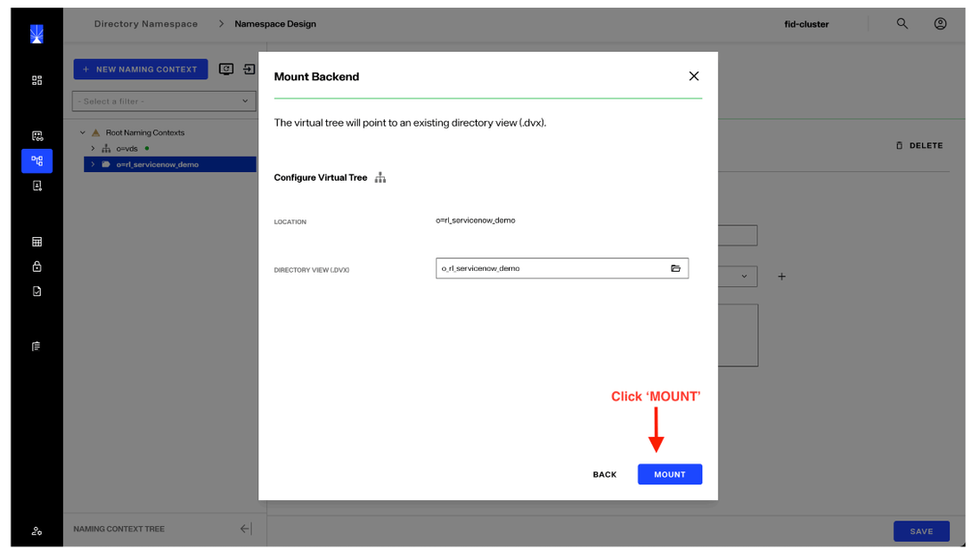Close the Mount Backend dialog
This screenshot has width=980, height=558.
[x=694, y=76]
